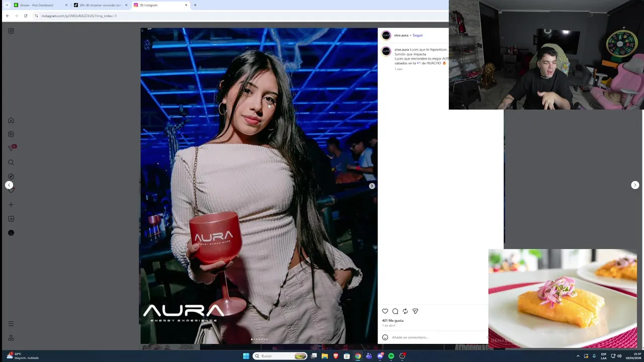The width and height of the screenshot is (644, 362).
Task: Open the emoji picker smiley icon
Action: point(385,337)
